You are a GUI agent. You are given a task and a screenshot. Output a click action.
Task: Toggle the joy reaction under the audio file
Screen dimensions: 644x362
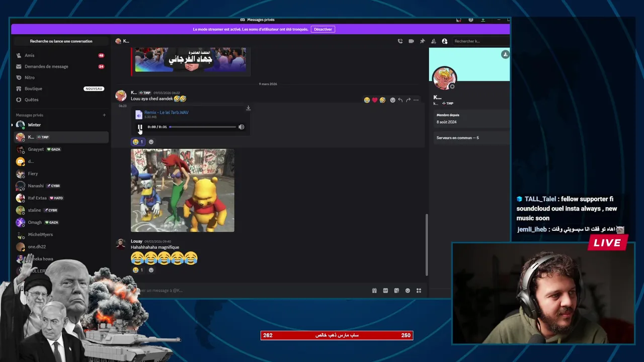tap(138, 142)
